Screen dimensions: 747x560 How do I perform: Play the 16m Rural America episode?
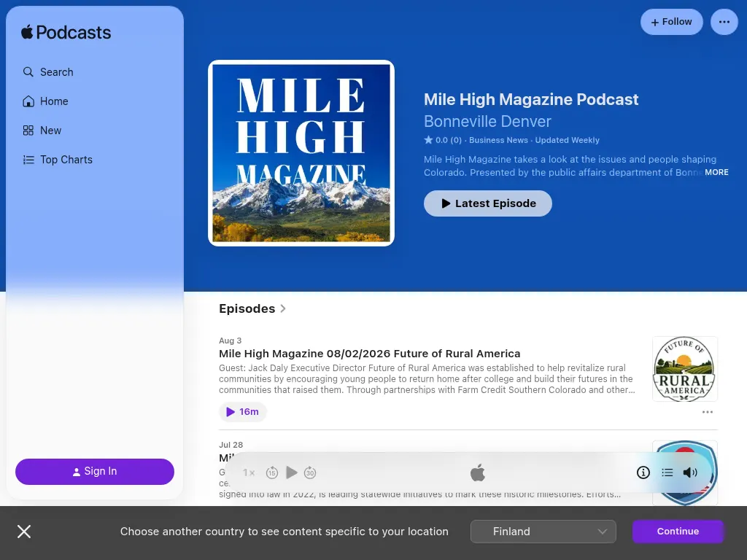[242, 412]
